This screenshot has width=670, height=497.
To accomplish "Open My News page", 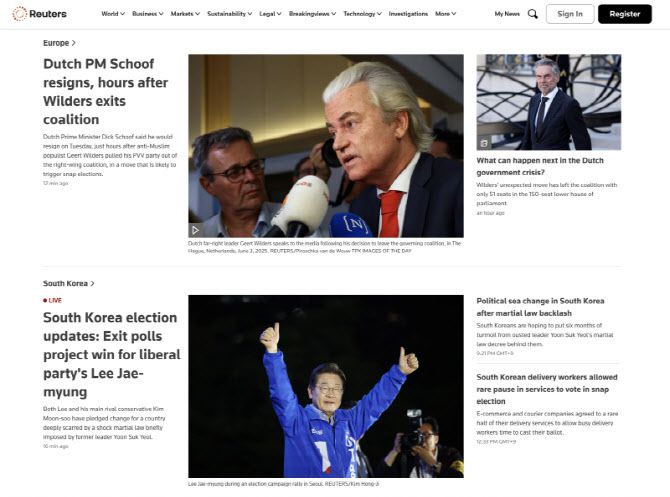I will (x=507, y=14).
